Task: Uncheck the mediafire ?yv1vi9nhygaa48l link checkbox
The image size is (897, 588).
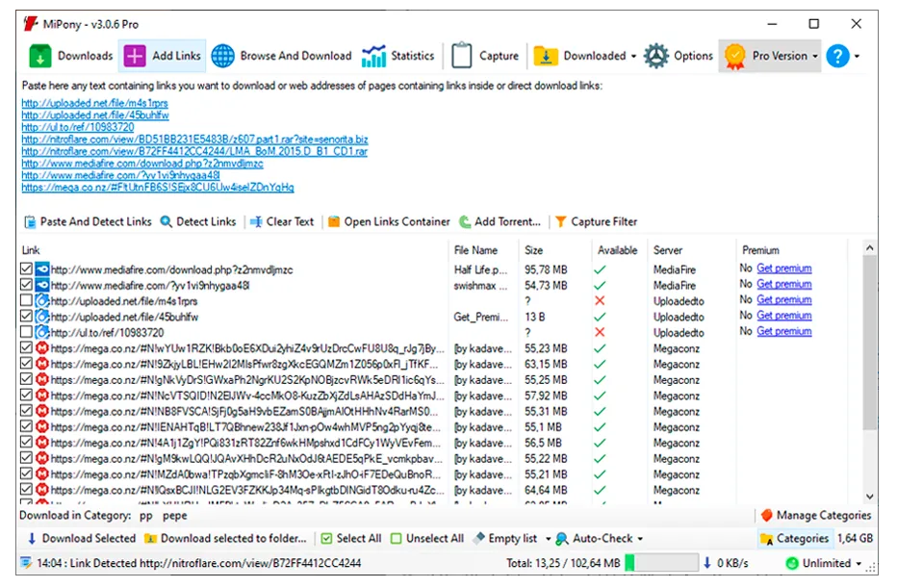Action: click(x=26, y=284)
